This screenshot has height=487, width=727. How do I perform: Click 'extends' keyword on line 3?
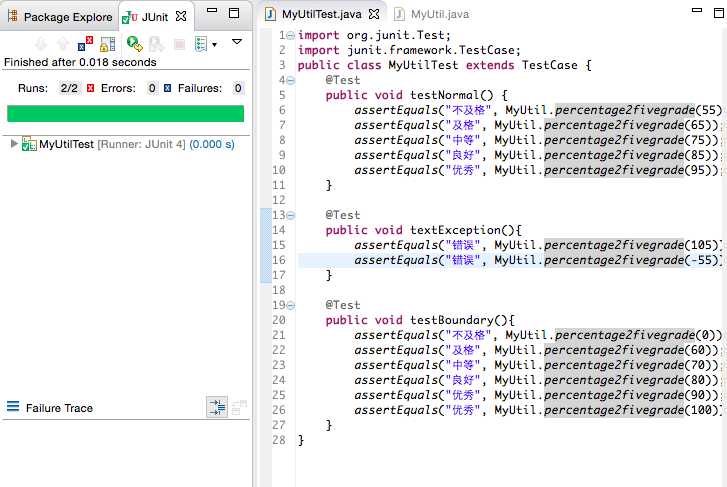tap(490, 65)
